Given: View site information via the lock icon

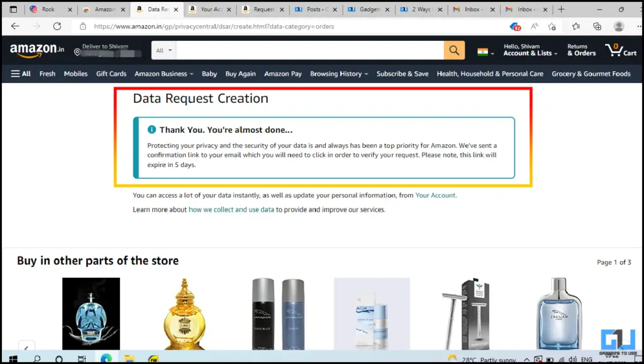Looking at the screenshot, I should tap(83, 26).
